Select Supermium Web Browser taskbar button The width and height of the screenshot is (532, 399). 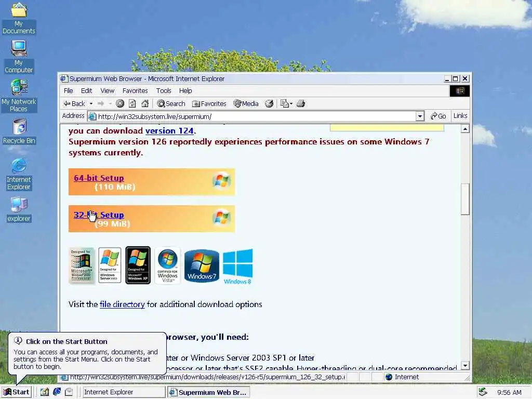pos(209,392)
